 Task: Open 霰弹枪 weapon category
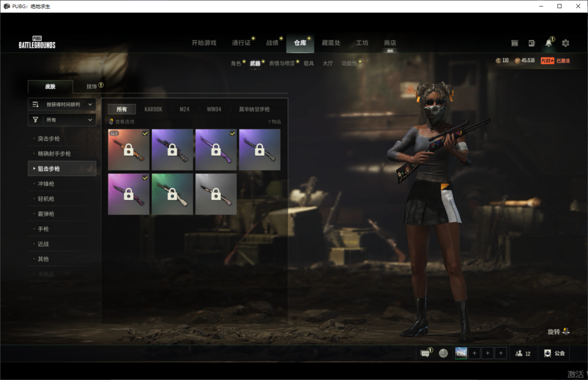tap(62, 213)
